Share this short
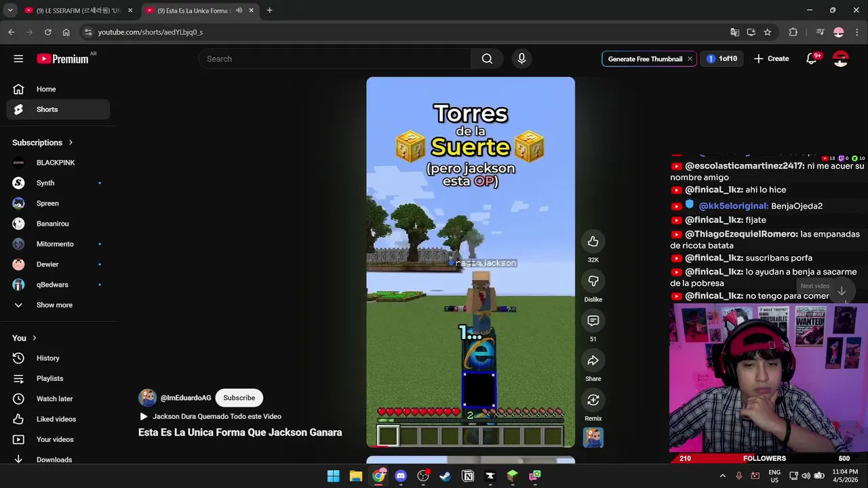Image resolution: width=868 pixels, height=488 pixels. pos(593,361)
